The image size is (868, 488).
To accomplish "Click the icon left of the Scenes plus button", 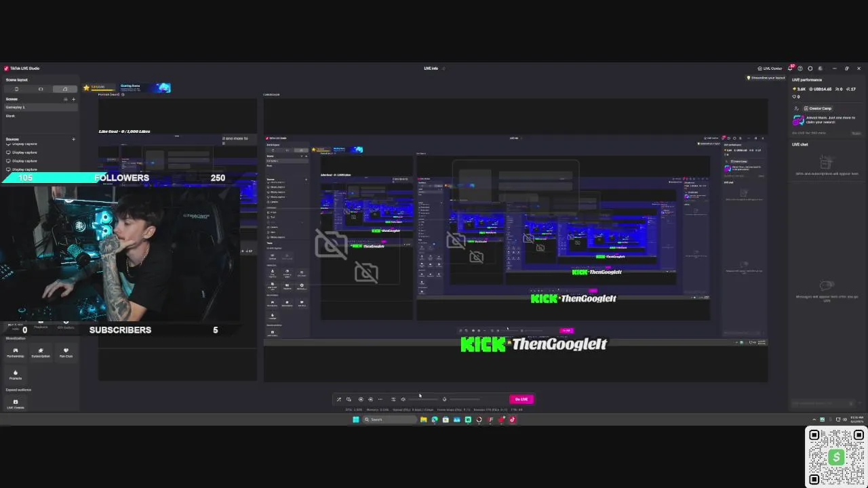I will coord(66,99).
